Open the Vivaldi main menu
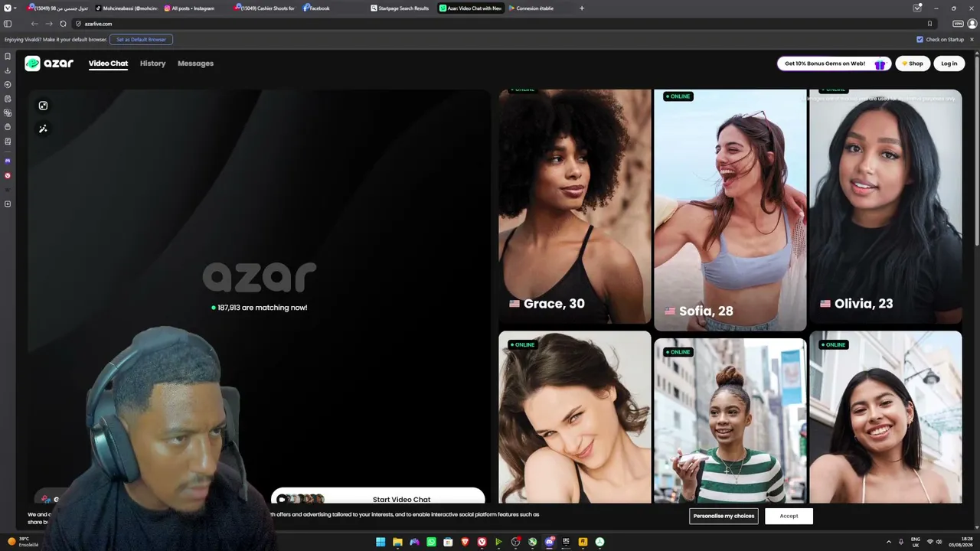The image size is (980, 551). [x=8, y=8]
